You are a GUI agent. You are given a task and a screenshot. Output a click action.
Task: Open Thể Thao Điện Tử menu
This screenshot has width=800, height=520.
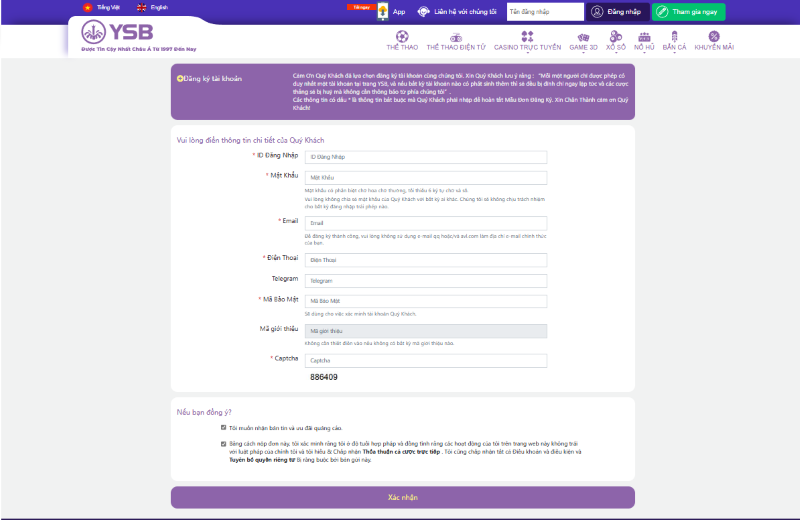point(455,47)
